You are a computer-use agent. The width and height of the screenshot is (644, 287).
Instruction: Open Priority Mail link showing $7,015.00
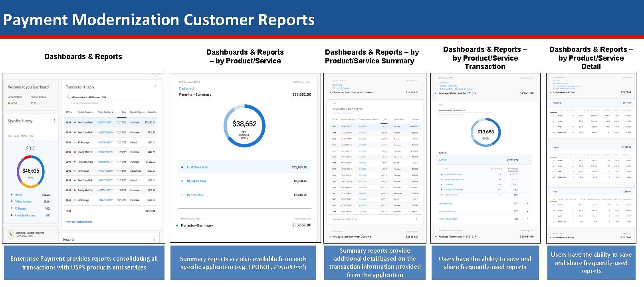pos(195,195)
